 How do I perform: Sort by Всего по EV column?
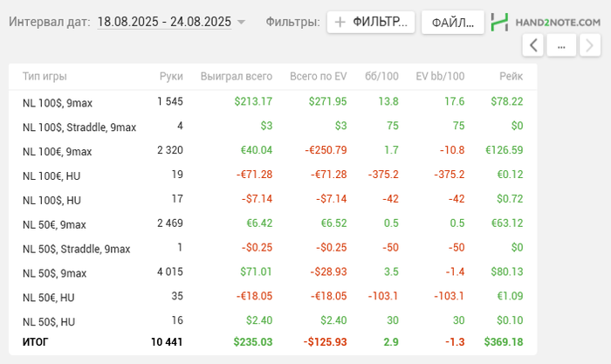point(318,77)
